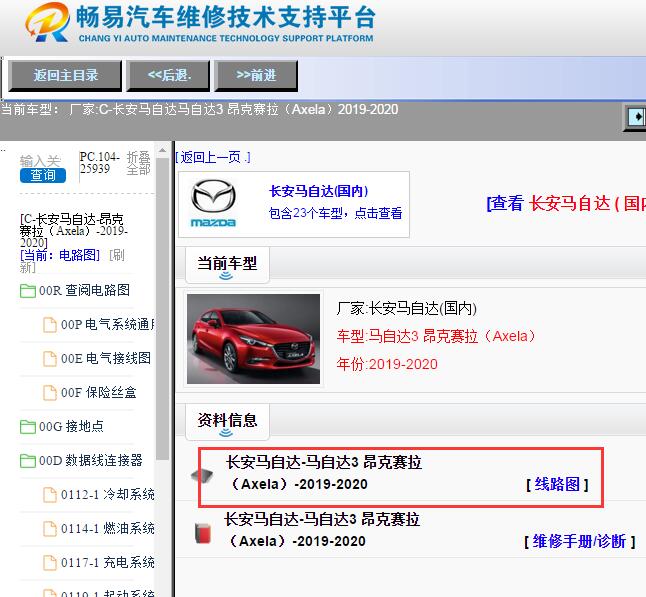Click the 年份:2019-2020 text

[x=387, y=365]
